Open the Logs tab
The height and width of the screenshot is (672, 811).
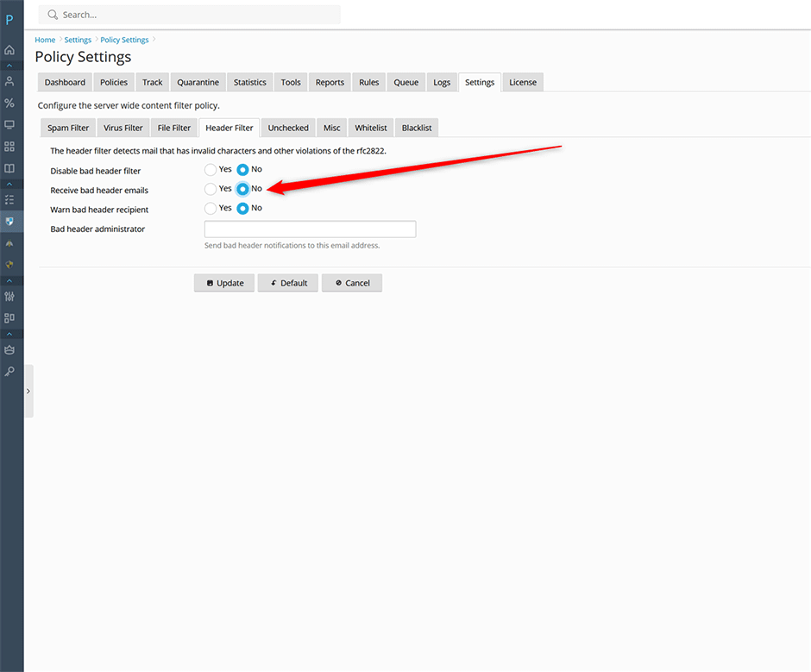(442, 82)
